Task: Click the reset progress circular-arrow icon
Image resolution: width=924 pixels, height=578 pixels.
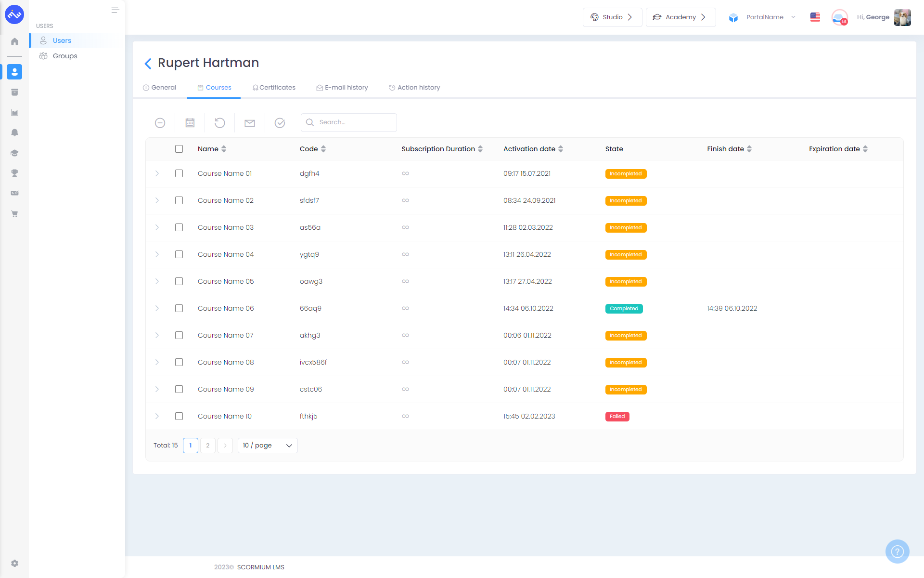Action: tap(220, 123)
